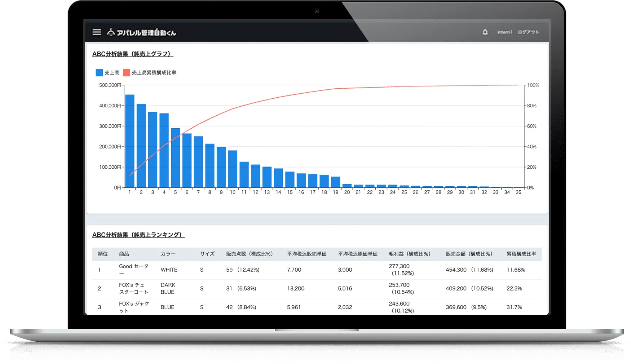Click the intern1 username link

click(504, 32)
